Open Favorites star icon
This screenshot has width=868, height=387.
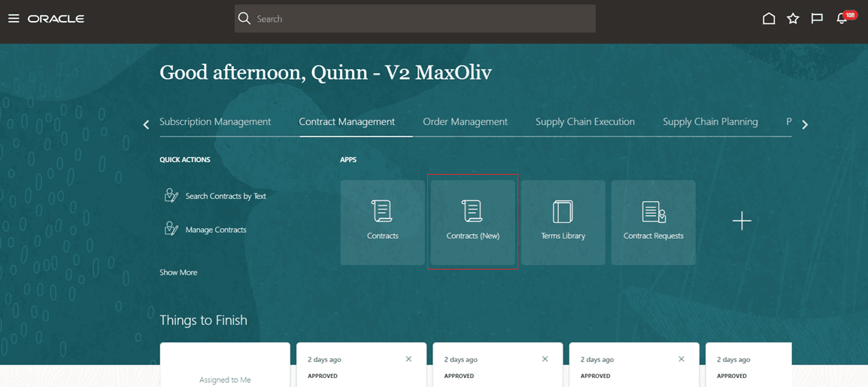[793, 19]
